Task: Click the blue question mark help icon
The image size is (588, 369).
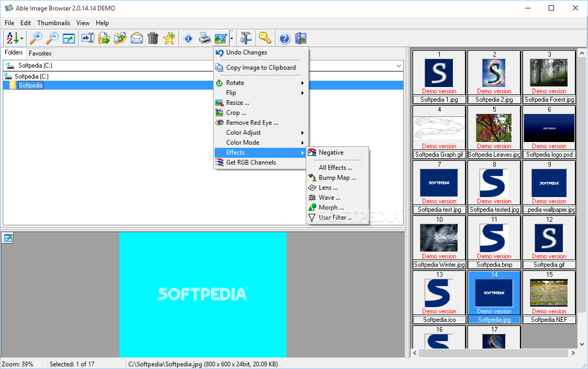Action: pos(285,38)
